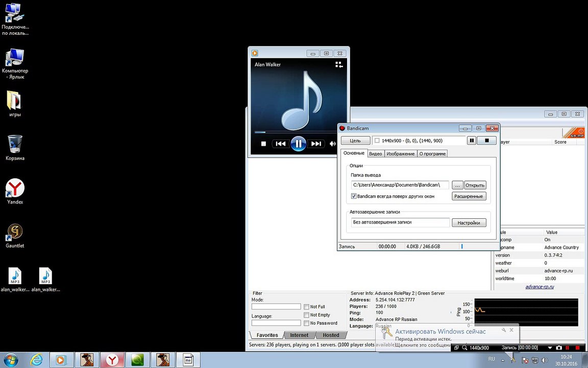This screenshot has height=368, width=588.
Task: Click the Mode filter field in SA-MP
Action: (x=276, y=307)
